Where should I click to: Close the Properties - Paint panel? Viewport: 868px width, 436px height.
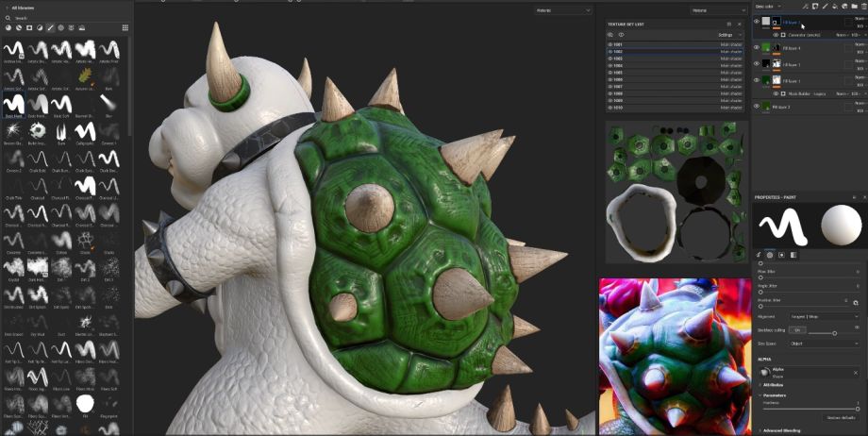[x=864, y=197]
